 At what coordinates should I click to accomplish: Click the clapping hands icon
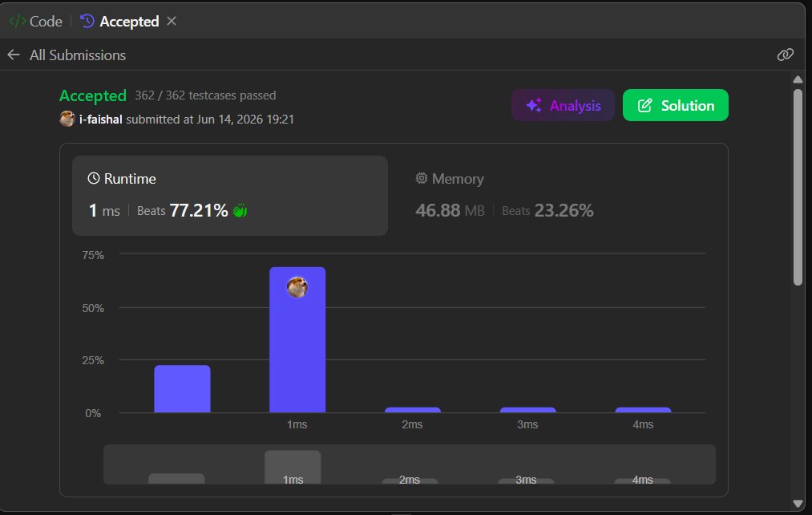240,210
